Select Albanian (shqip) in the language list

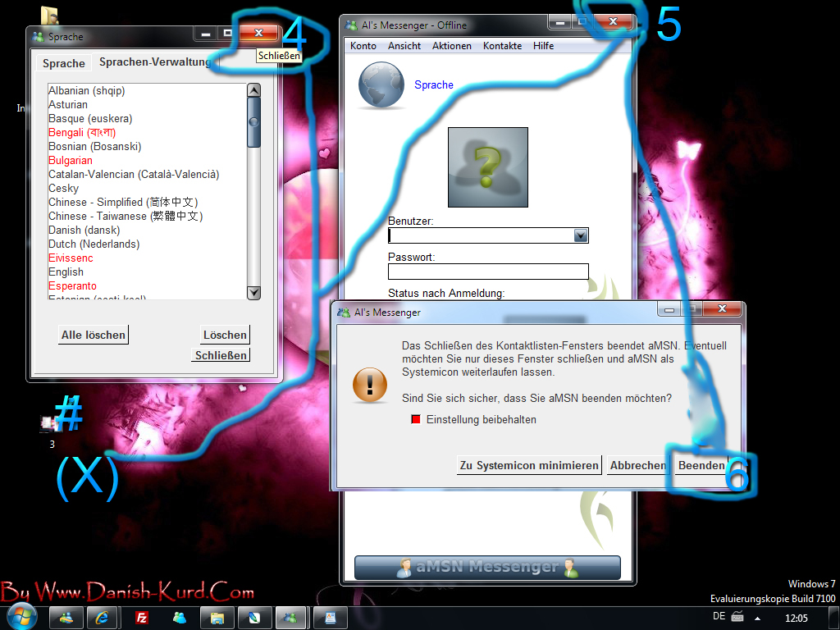87,90
